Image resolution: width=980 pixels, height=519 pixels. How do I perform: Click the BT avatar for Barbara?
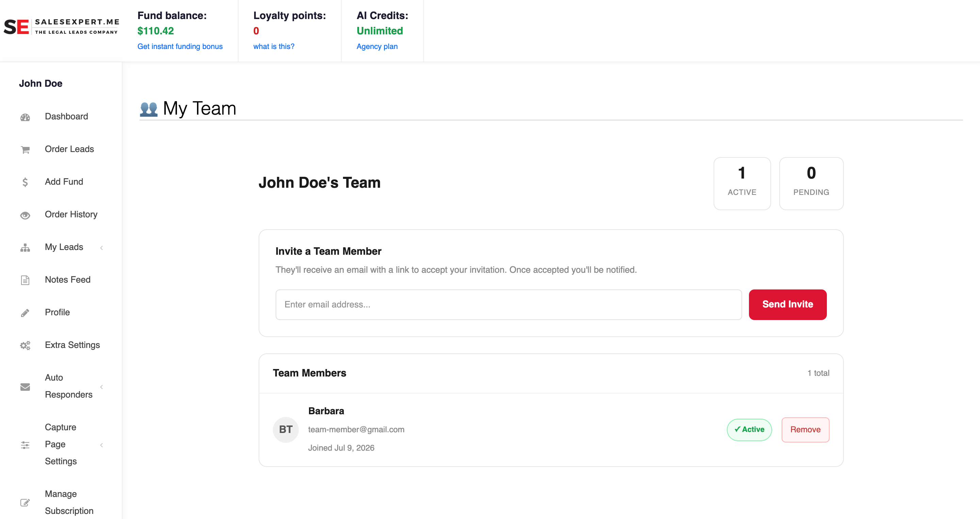point(286,430)
